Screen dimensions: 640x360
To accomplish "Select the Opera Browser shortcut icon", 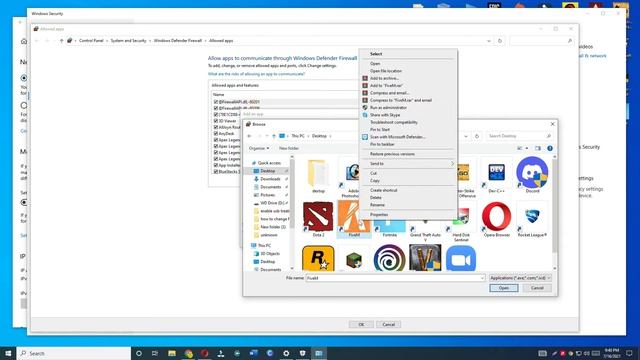I will point(496,217).
